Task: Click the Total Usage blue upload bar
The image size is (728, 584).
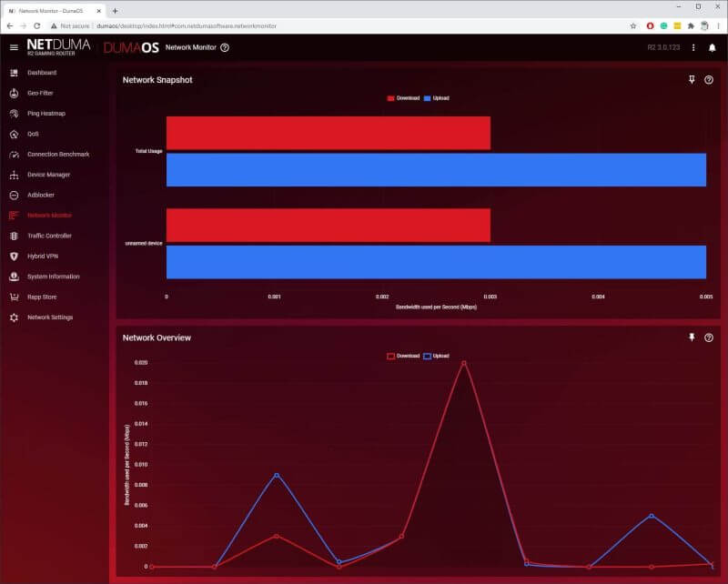Action: [436, 170]
